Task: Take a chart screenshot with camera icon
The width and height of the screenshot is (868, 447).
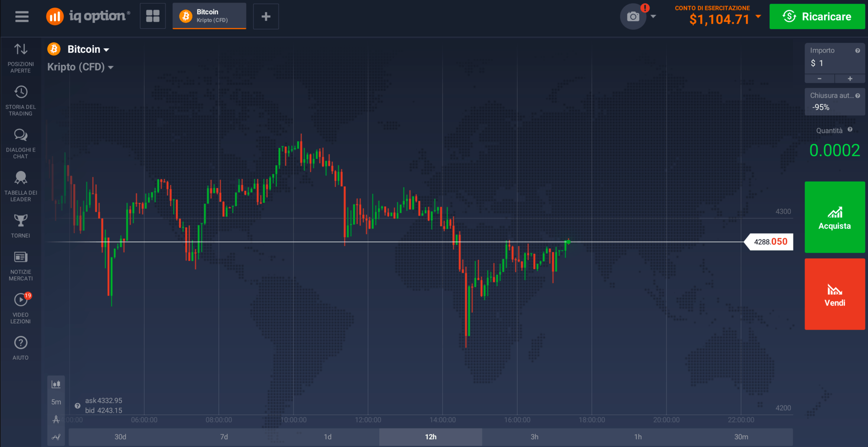Action: (x=633, y=17)
